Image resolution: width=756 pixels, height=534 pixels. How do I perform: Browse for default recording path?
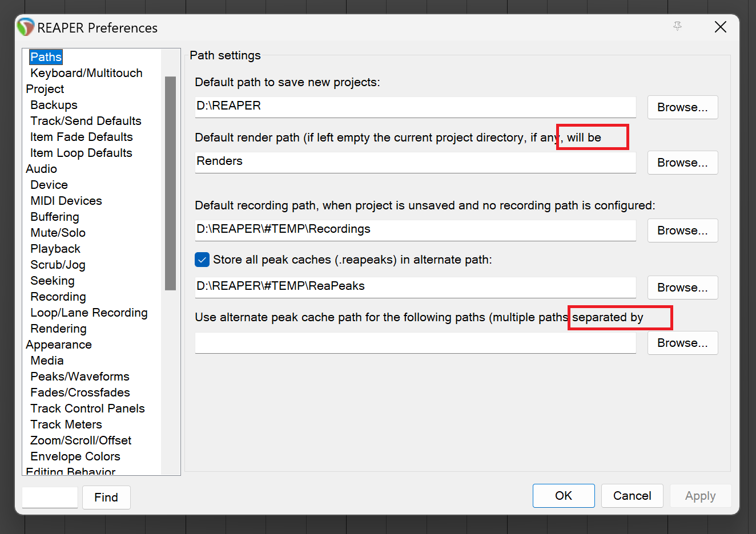coord(682,230)
